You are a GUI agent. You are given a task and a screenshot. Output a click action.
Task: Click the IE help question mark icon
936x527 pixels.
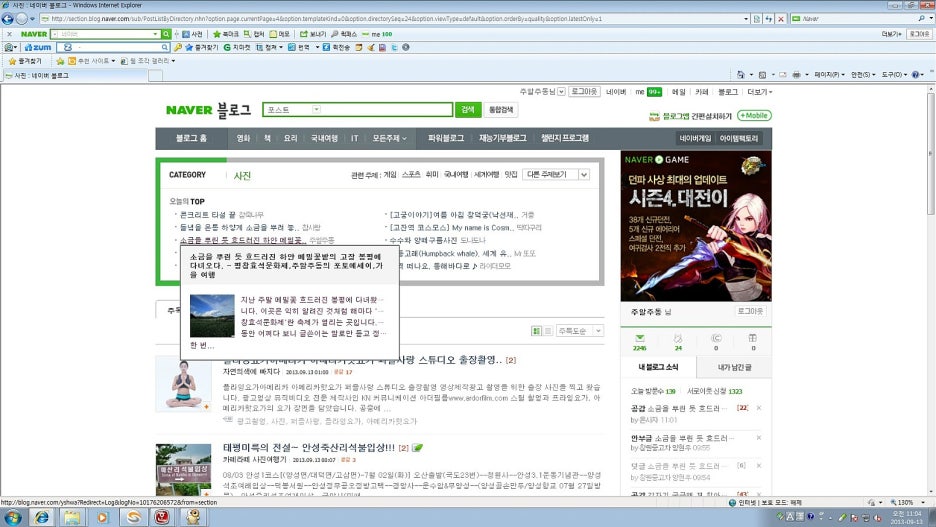coord(915,75)
